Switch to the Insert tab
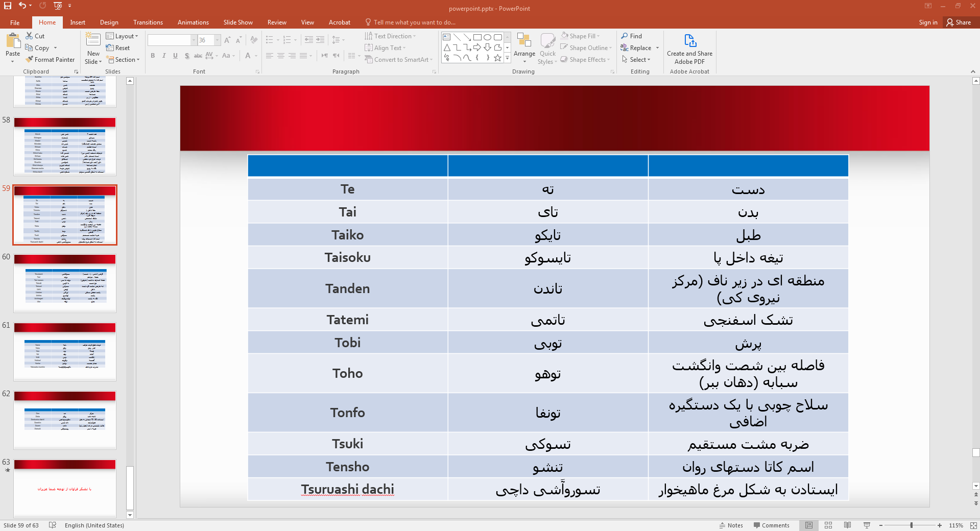This screenshot has width=980, height=531. (78, 22)
